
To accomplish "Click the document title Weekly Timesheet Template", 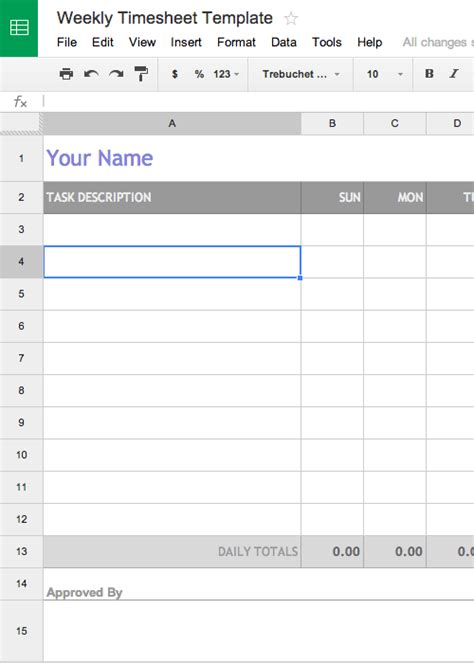I will point(165,18).
